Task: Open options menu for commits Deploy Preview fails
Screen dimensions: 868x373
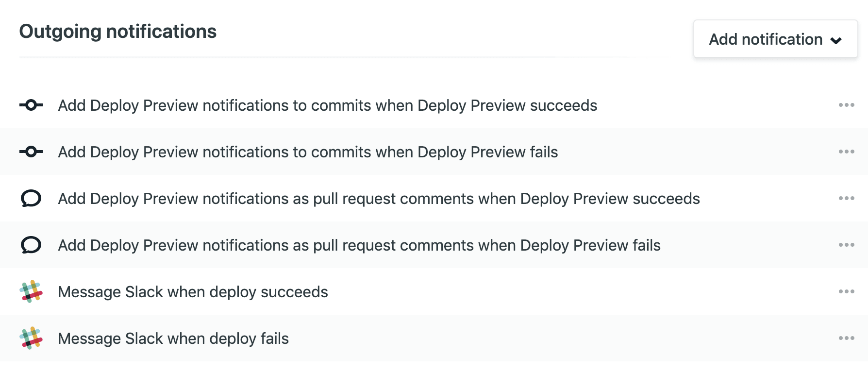Action: [x=846, y=152]
